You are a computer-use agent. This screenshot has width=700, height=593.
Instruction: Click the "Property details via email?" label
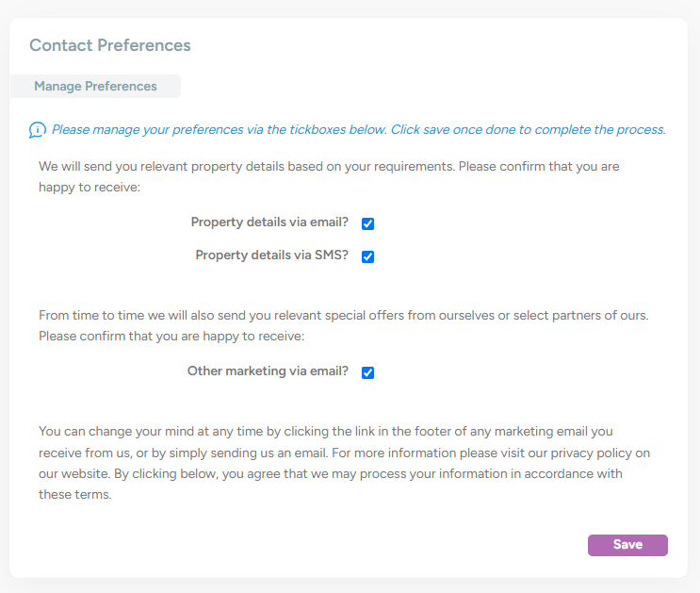(269, 222)
